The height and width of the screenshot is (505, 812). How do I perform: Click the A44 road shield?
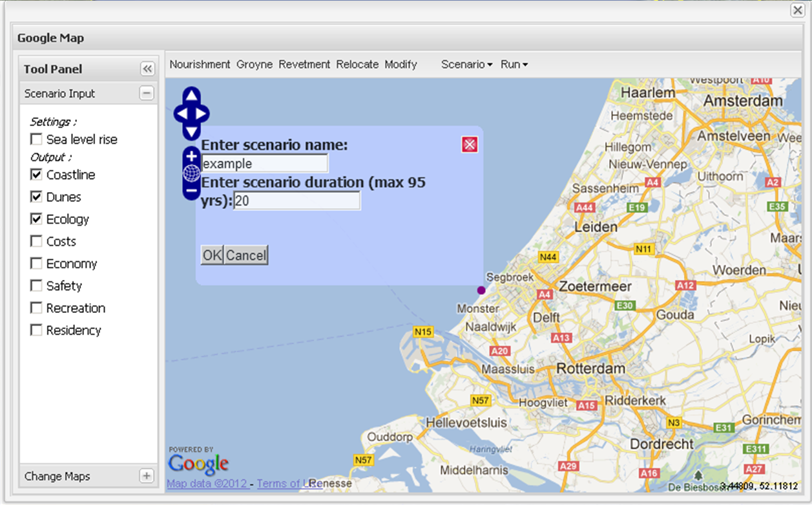585,208
